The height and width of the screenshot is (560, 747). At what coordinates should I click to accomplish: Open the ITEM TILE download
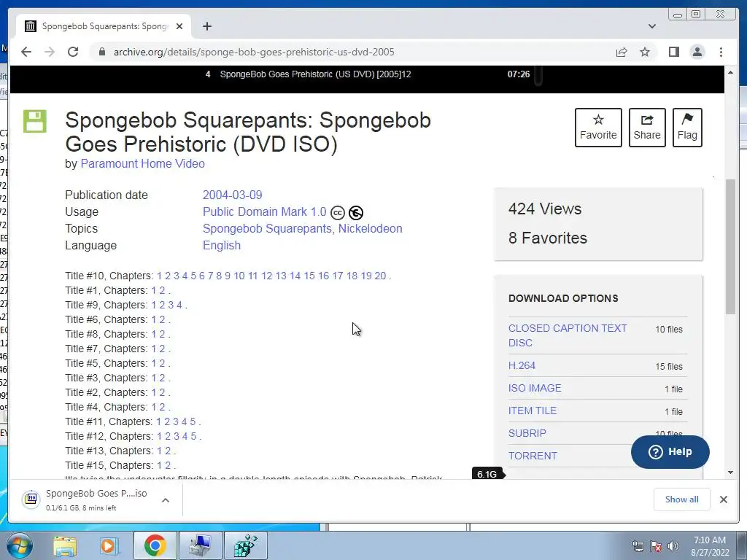532,411
